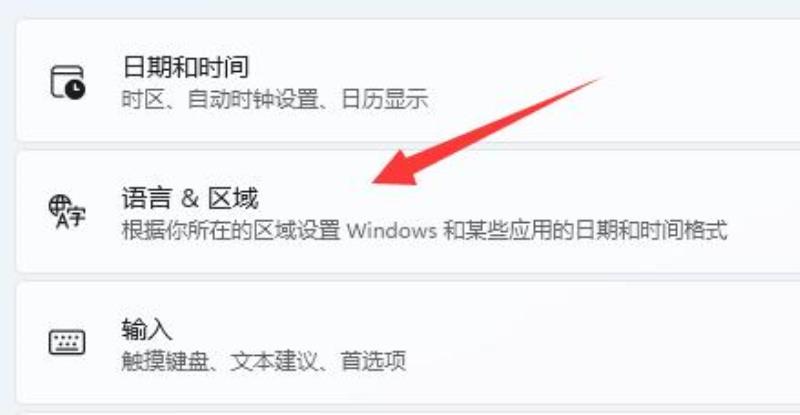Click the 日期和时间格式 text at description end

point(651,230)
